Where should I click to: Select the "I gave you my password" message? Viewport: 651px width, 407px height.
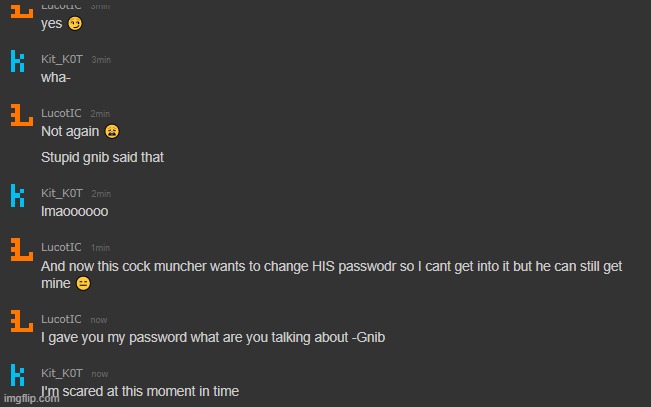pos(212,337)
